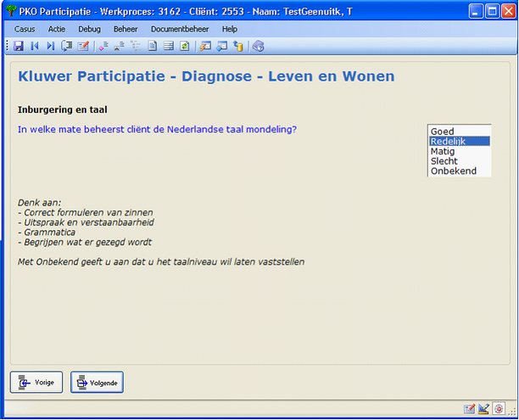The height and width of the screenshot is (420, 519).
Task: Pick 'Onbekend' in the answer list
Action: tap(460, 171)
